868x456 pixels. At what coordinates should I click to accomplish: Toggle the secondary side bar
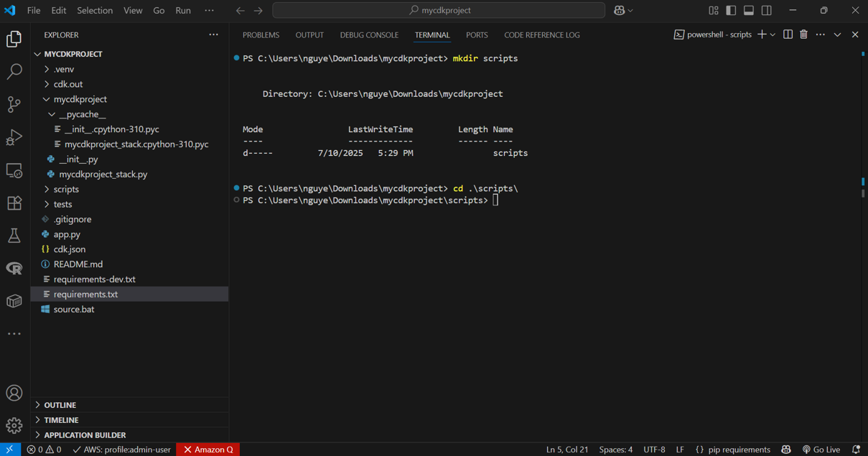click(x=767, y=11)
